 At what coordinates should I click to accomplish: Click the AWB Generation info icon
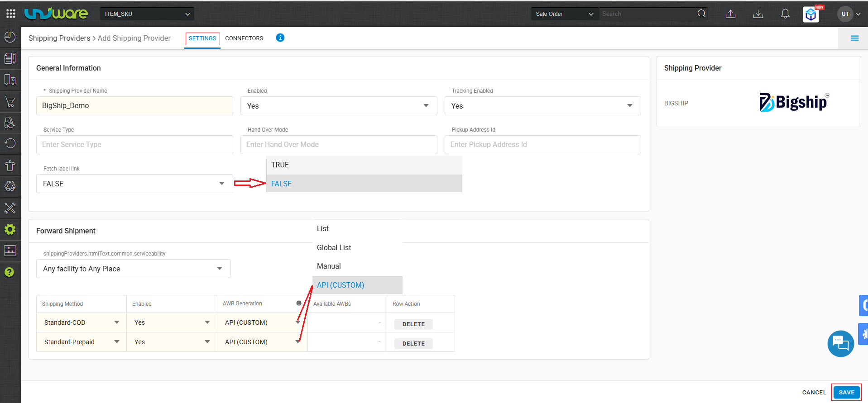pyautogui.click(x=299, y=303)
